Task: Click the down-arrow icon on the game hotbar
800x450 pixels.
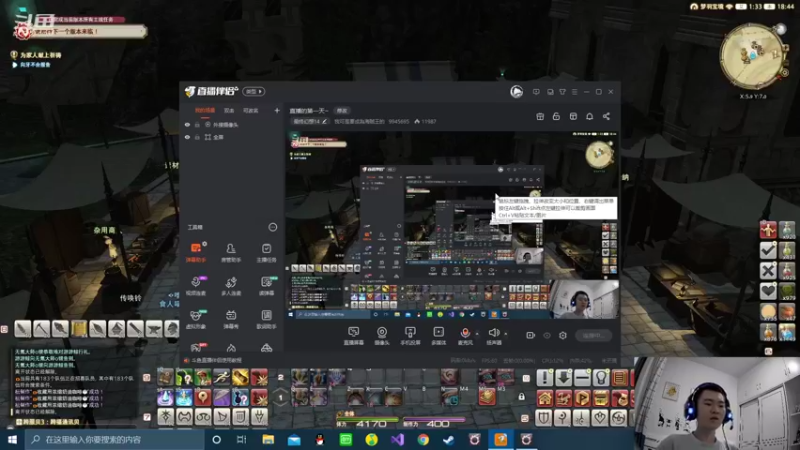Action: (x=563, y=378)
